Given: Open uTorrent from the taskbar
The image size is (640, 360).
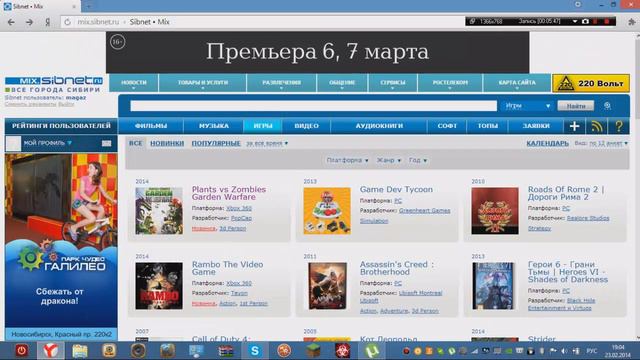Looking at the screenshot, I should [x=371, y=351].
